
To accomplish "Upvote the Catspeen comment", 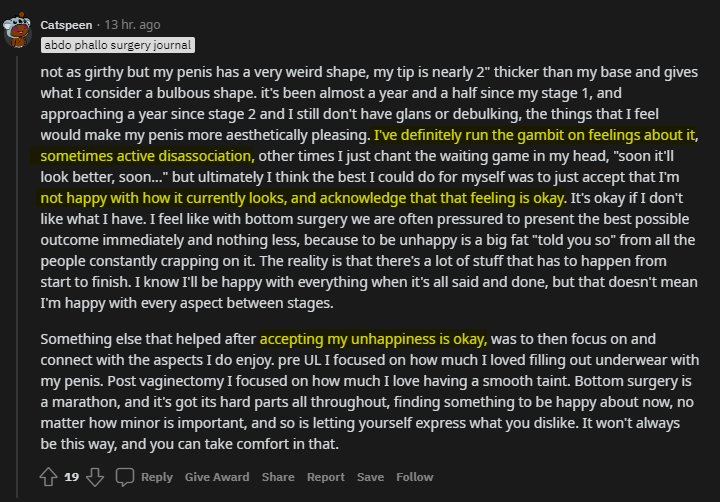I will point(48,477).
